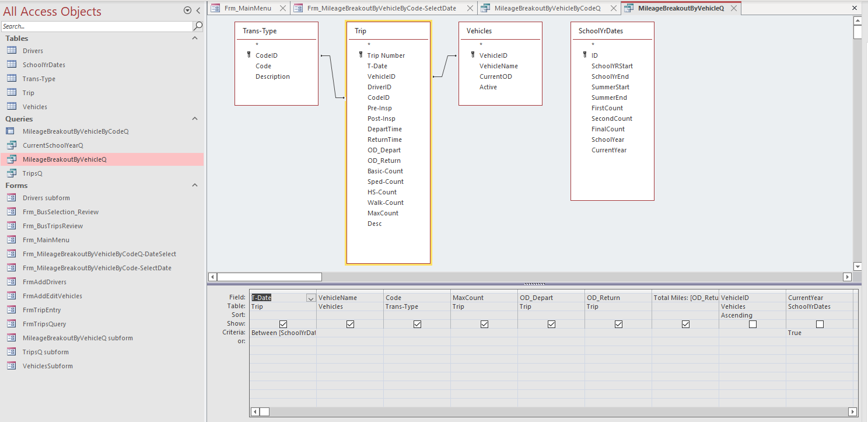Click the diagram pane horizontal scrollbar thumb

coord(269,277)
